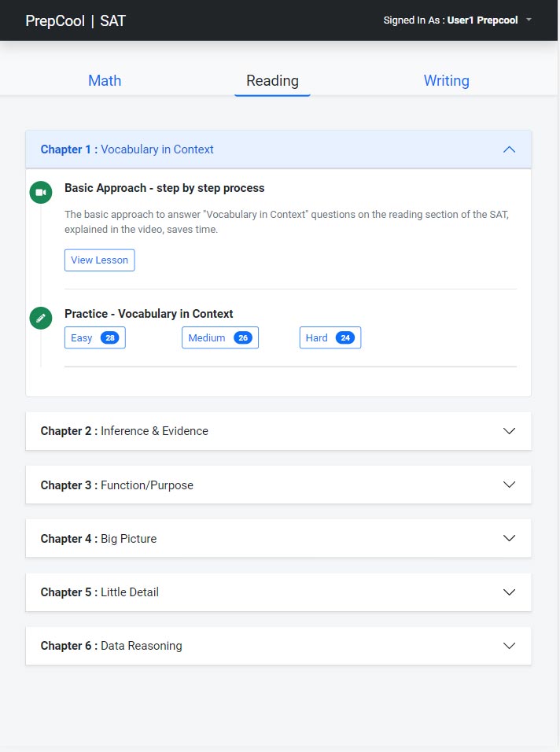The image size is (560, 752).
Task: Expand Chapter 6 Data Reasoning chevron
Action: tap(509, 646)
